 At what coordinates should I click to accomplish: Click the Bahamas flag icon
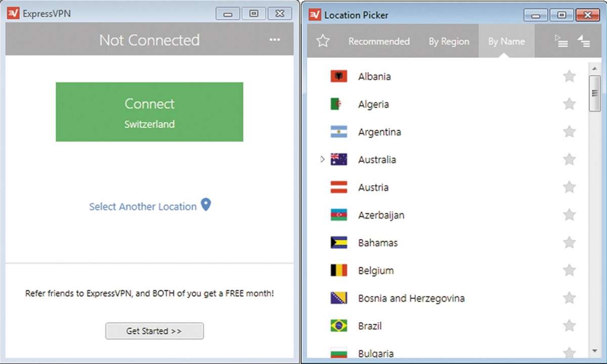coord(339,243)
